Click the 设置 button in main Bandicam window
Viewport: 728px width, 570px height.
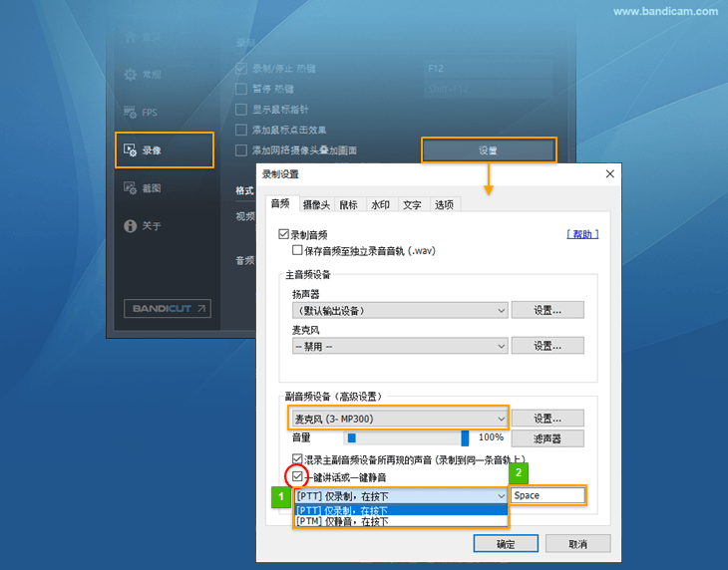pyautogui.click(x=489, y=150)
